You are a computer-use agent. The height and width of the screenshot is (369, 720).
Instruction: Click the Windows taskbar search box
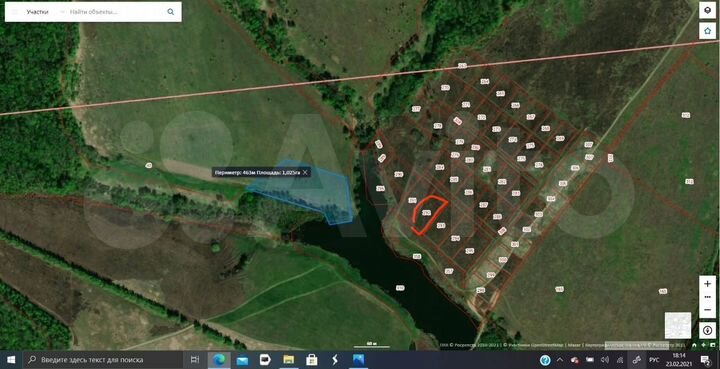point(103,360)
